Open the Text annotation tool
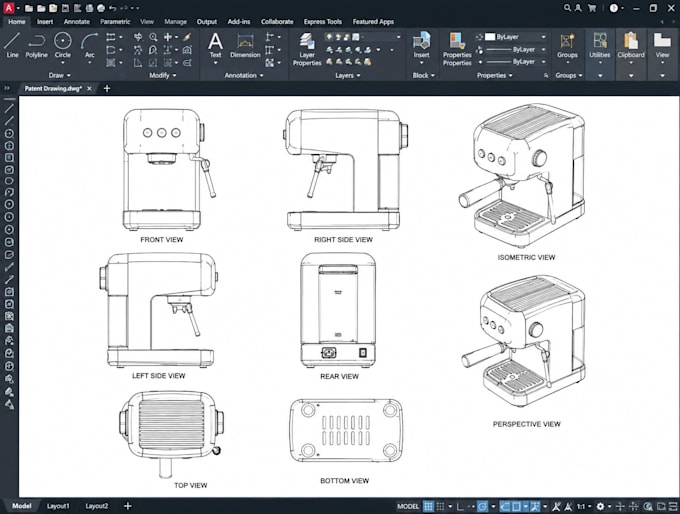This screenshot has height=514, width=680. tap(216, 45)
